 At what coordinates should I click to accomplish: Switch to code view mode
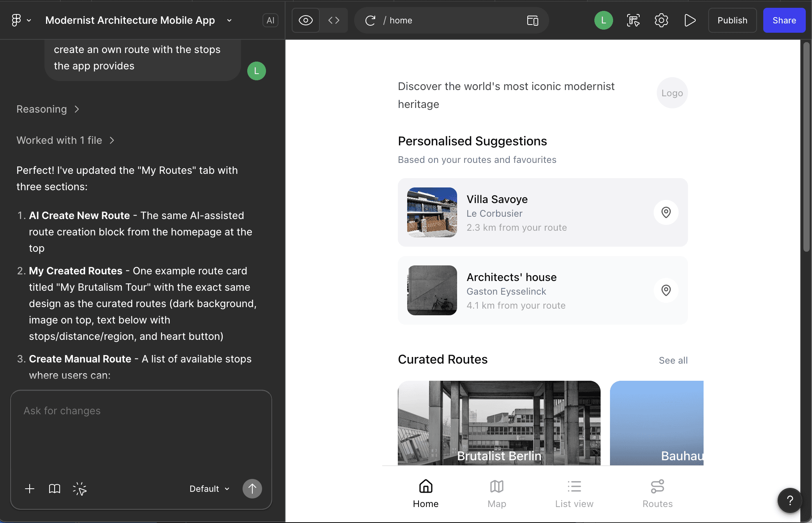tap(334, 20)
